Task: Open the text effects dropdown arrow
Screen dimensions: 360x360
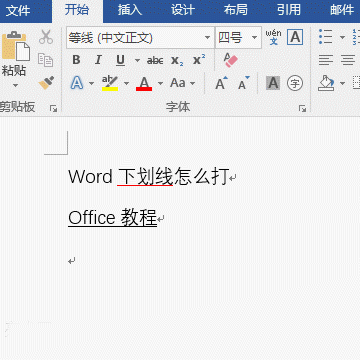Action: tap(92, 83)
